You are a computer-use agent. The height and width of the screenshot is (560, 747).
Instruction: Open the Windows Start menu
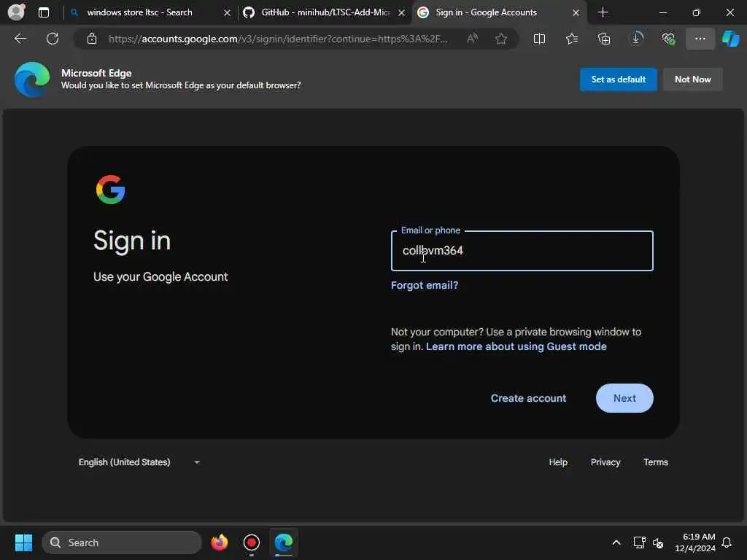[x=23, y=542]
